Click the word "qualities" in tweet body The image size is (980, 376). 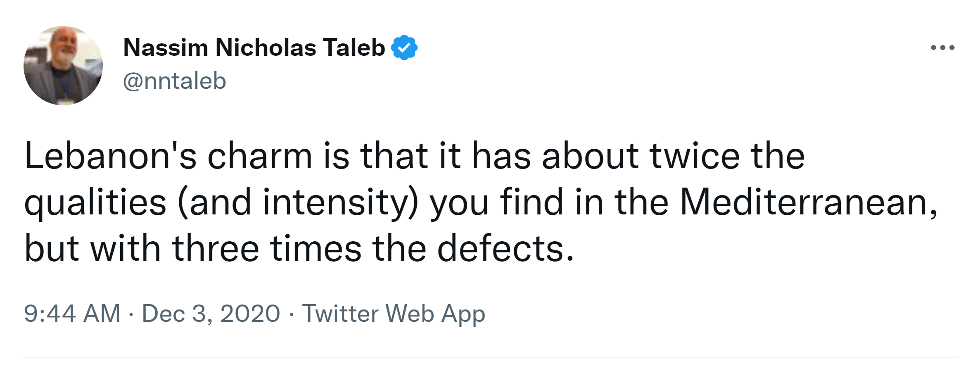point(95,202)
